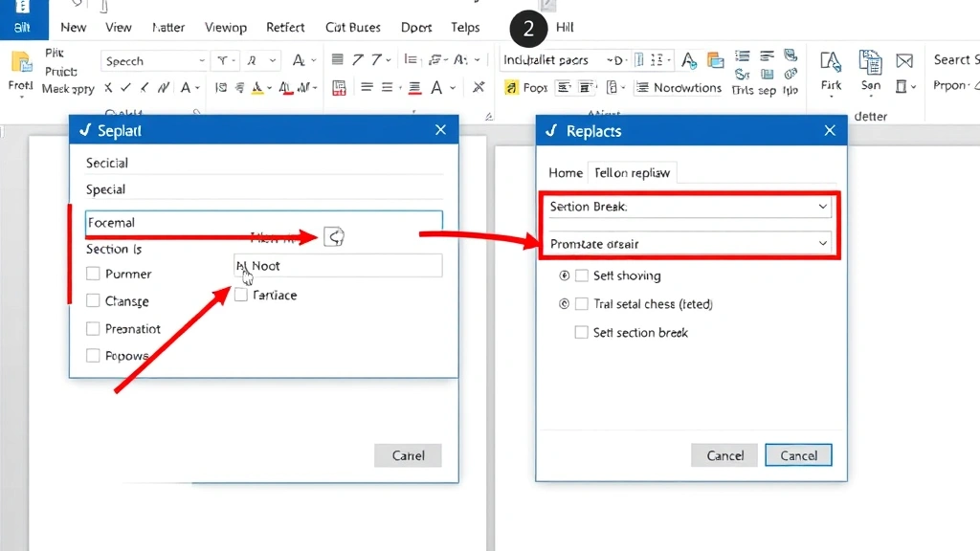Image resolution: width=980 pixels, height=551 pixels.
Task: Click inside the Al Noot input field
Action: pos(337,266)
